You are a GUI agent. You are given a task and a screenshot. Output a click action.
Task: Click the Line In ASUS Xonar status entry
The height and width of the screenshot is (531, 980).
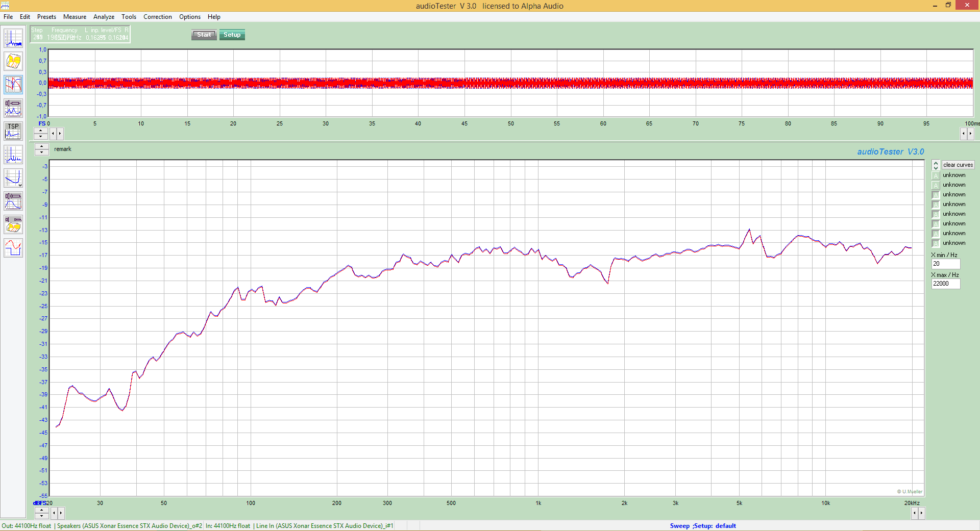tap(325, 526)
